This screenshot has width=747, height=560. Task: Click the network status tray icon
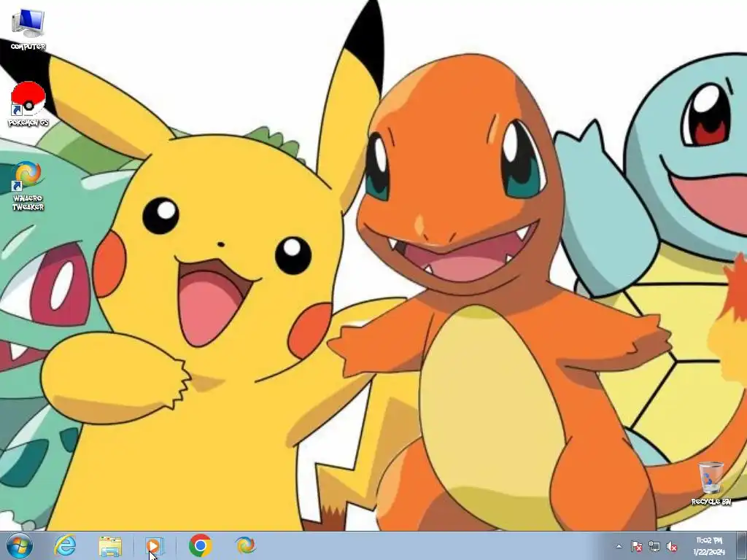click(654, 546)
